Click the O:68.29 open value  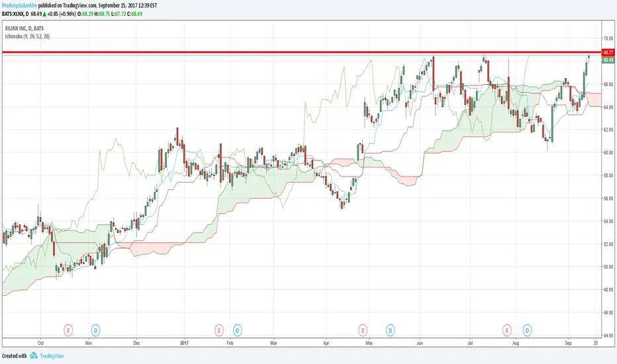85,14
